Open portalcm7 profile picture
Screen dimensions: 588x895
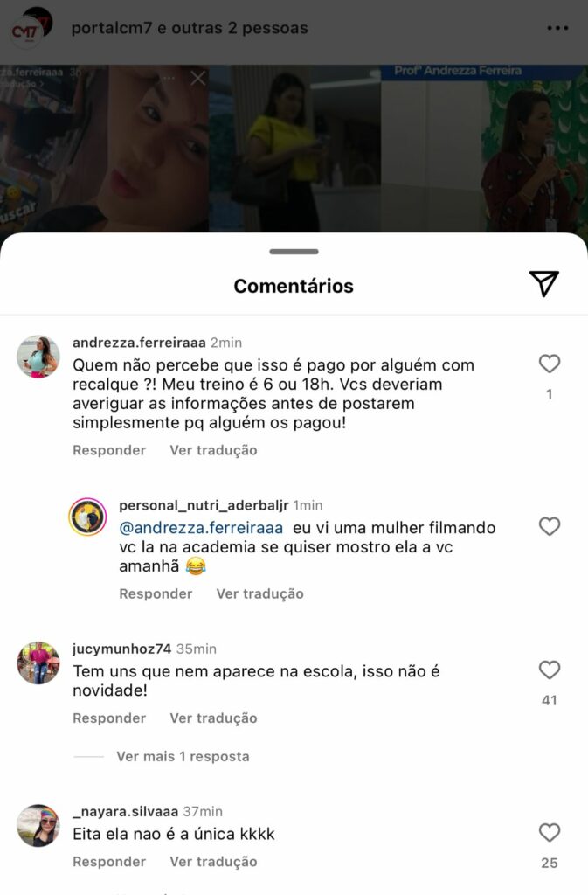pos(31,27)
